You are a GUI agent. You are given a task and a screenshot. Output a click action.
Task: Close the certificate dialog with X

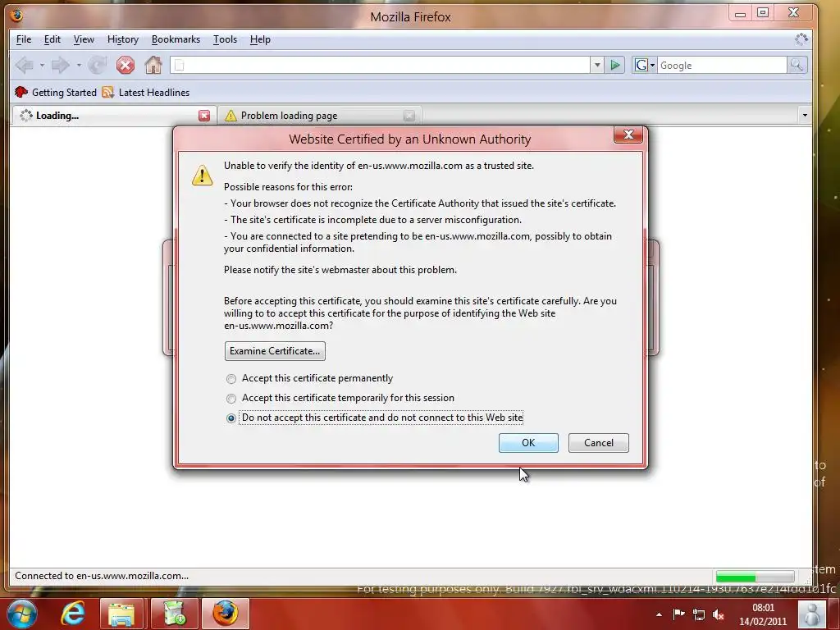[x=628, y=135]
